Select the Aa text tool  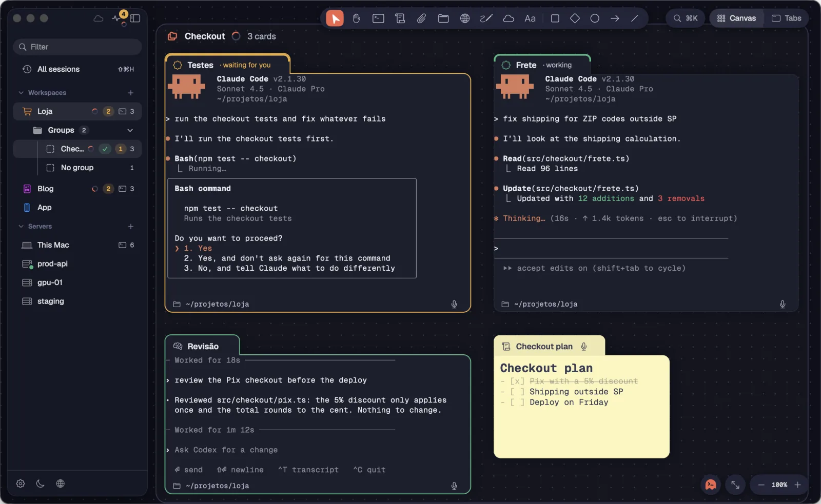tap(530, 18)
